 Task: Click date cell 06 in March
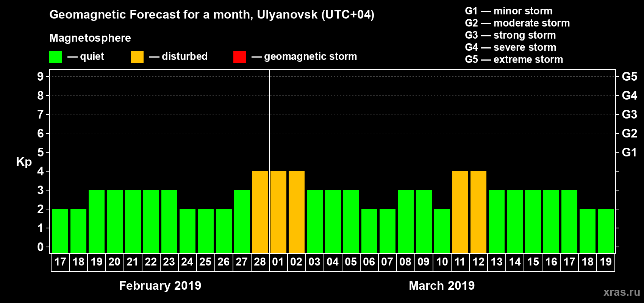point(369,262)
